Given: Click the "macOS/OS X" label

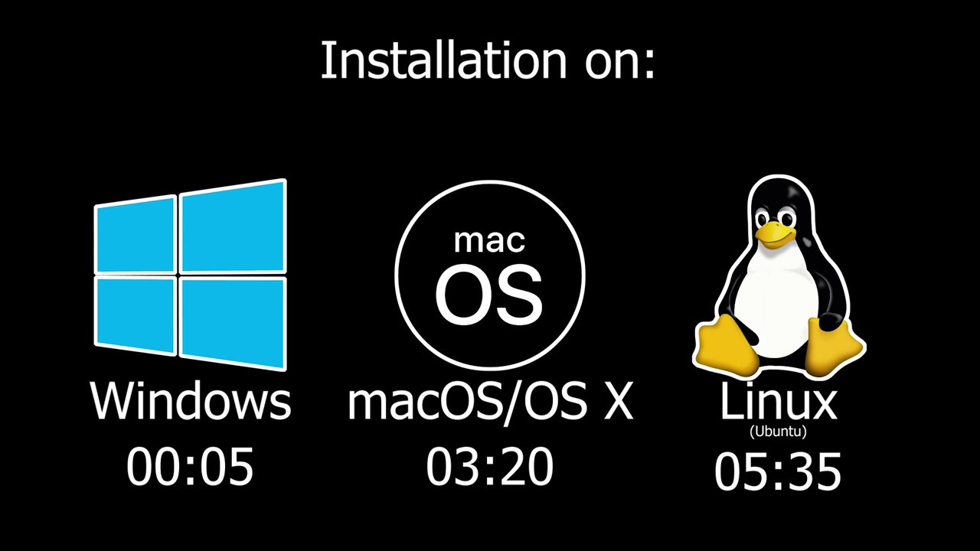Looking at the screenshot, I should pyautogui.click(x=490, y=401).
